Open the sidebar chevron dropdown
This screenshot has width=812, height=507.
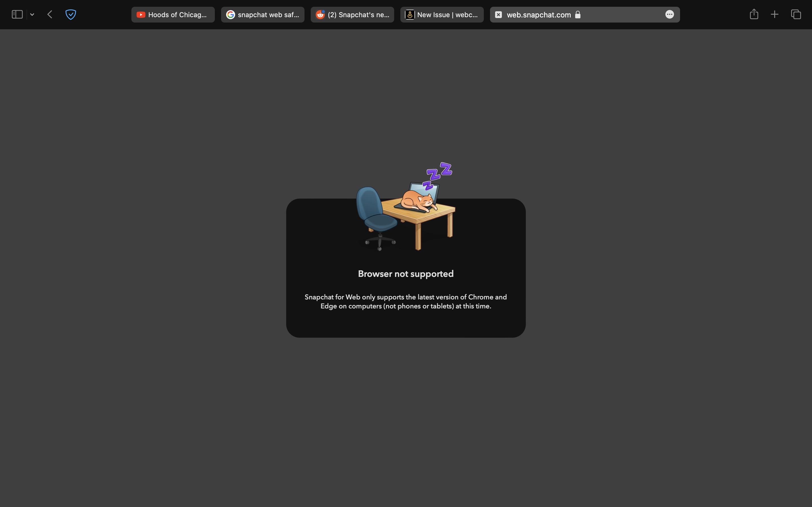coord(32,14)
